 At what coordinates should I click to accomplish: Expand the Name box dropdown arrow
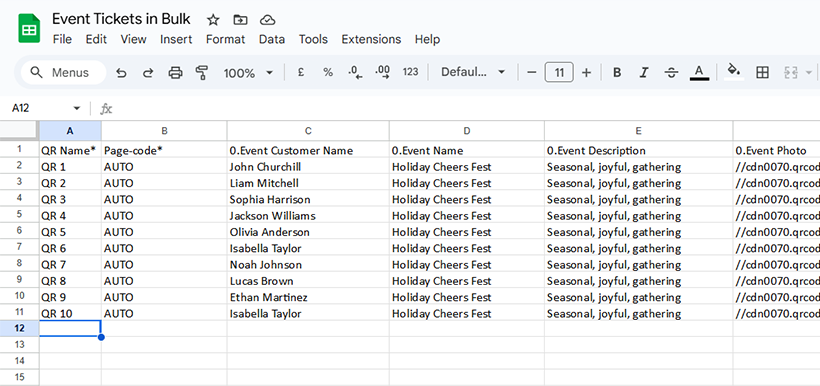pyautogui.click(x=77, y=108)
